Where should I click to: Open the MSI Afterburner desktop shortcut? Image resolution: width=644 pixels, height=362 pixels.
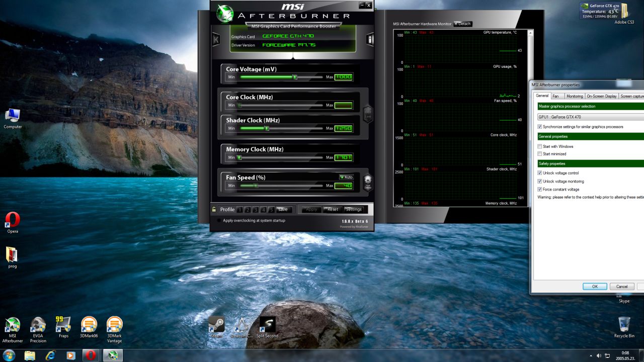tap(13, 330)
